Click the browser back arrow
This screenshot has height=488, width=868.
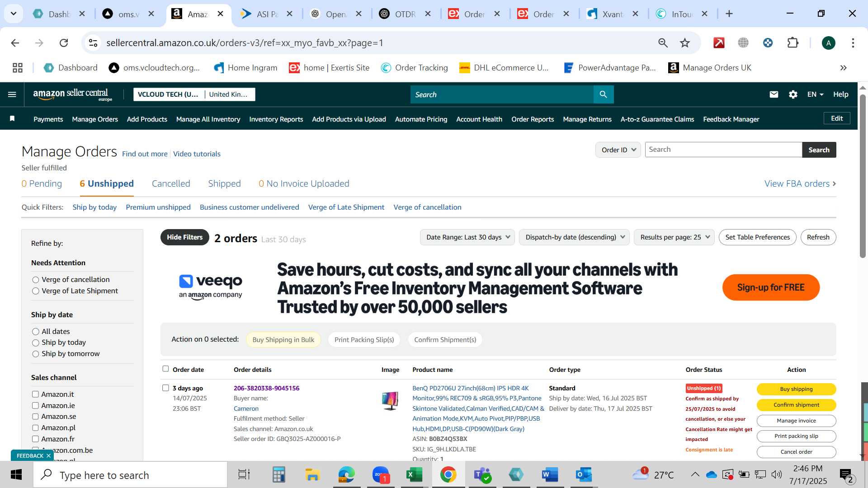[x=15, y=43]
